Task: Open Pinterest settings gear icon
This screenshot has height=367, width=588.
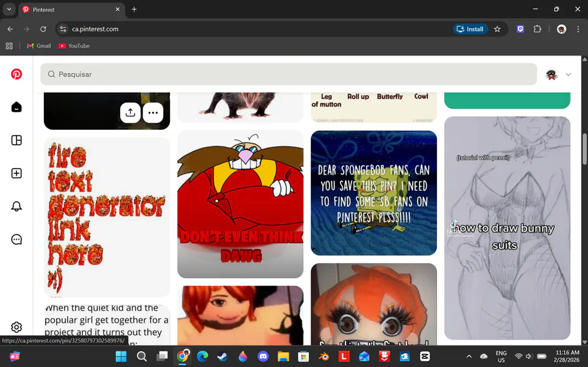Action: pos(16,327)
